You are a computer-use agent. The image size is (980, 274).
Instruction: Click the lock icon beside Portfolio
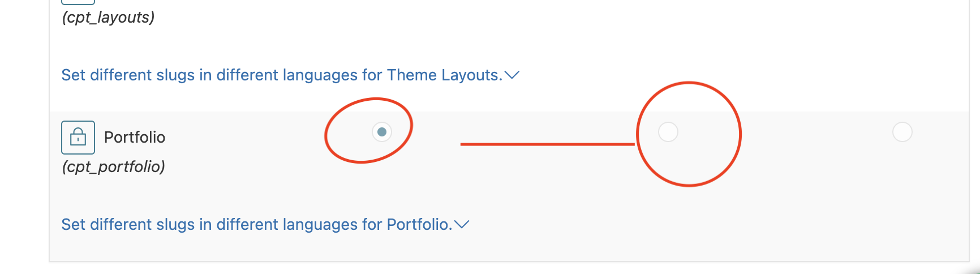click(78, 137)
